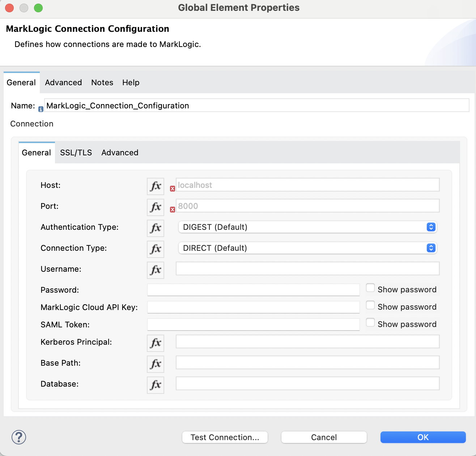Click the info marker next to Name

tap(41, 109)
